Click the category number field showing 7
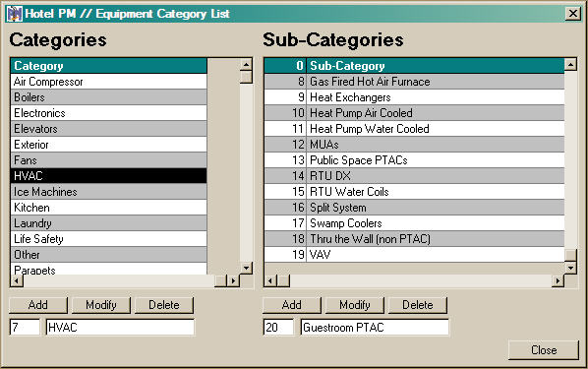The height and width of the screenshot is (369, 588). pos(25,328)
